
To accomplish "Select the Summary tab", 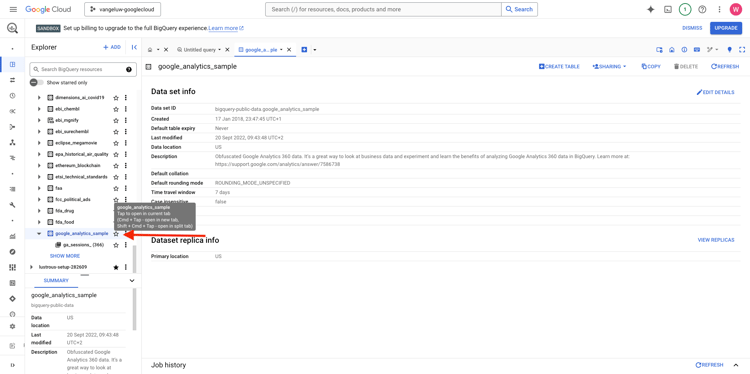I will pos(56,280).
